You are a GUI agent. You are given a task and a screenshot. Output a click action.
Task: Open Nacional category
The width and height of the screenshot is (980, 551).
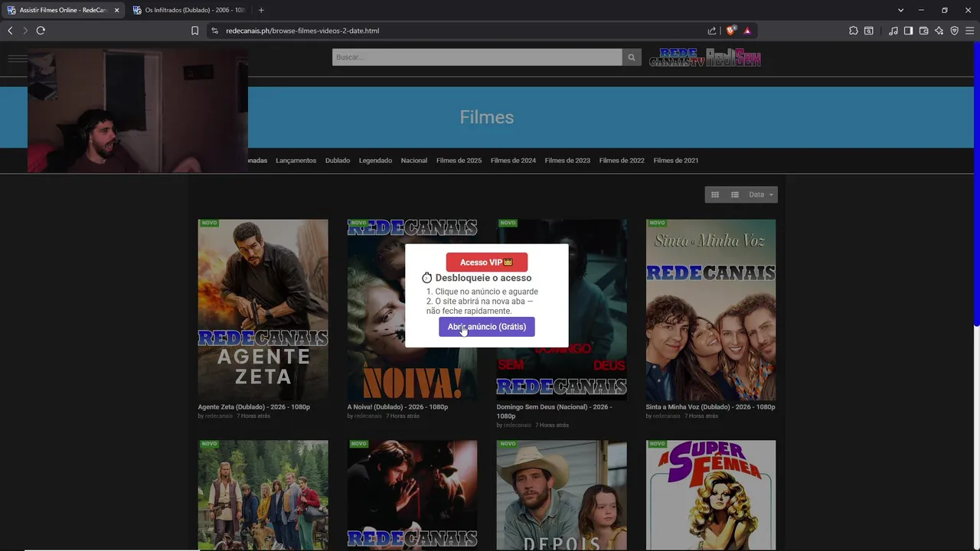pos(414,161)
